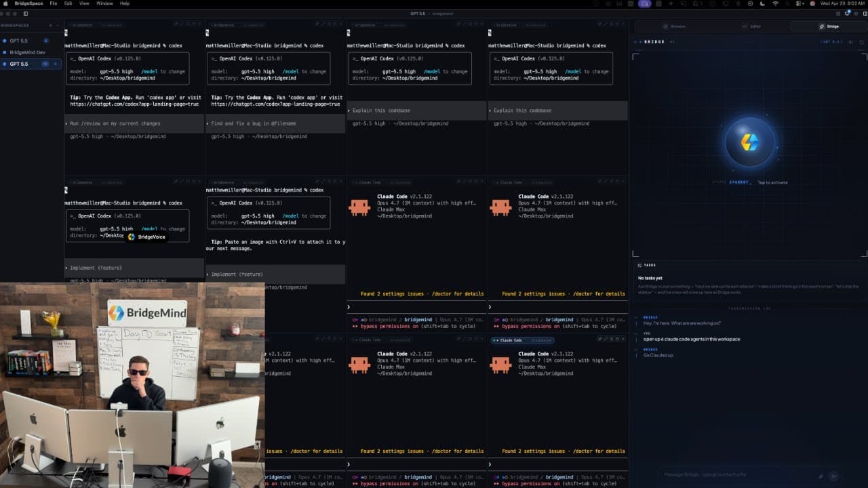This screenshot has width=868, height=488.
Task: Close the active GPT 5.5 workspace
Action: tap(55, 64)
